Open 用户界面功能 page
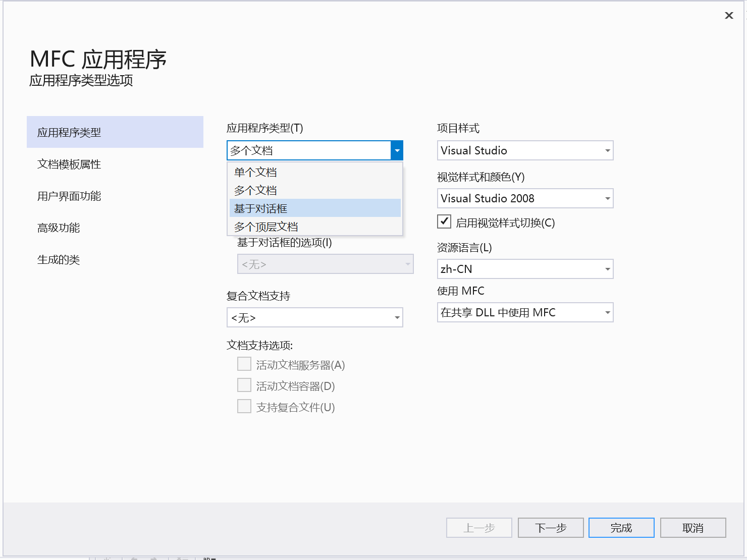 [x=115, y=196]
